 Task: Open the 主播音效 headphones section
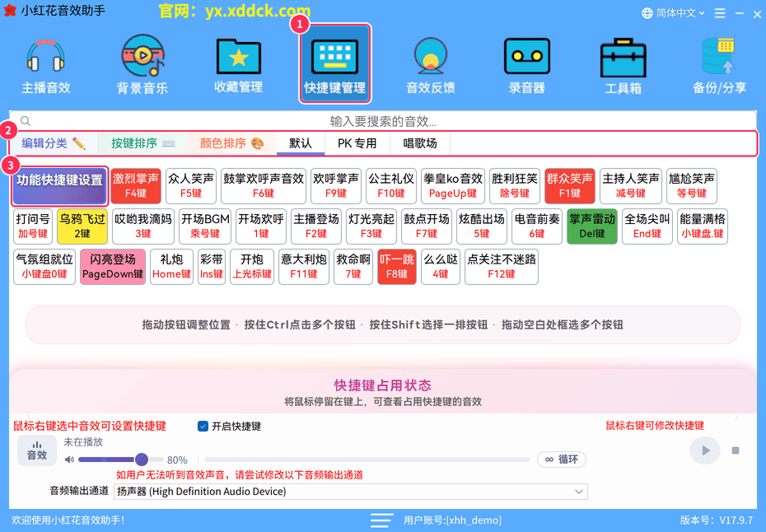46,65
